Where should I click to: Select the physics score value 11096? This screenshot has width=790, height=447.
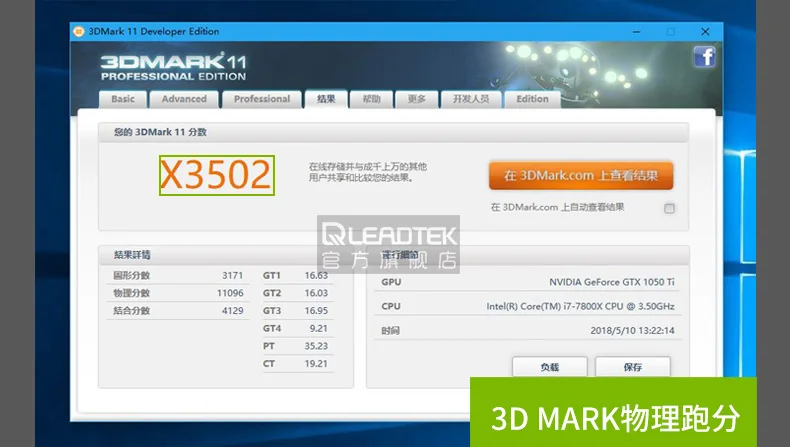click(230, 293)
